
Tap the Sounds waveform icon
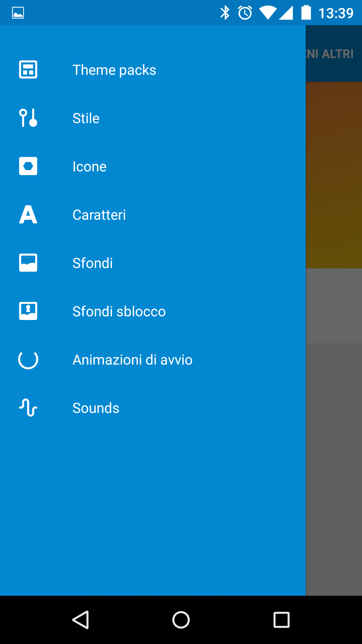point(28,408)
